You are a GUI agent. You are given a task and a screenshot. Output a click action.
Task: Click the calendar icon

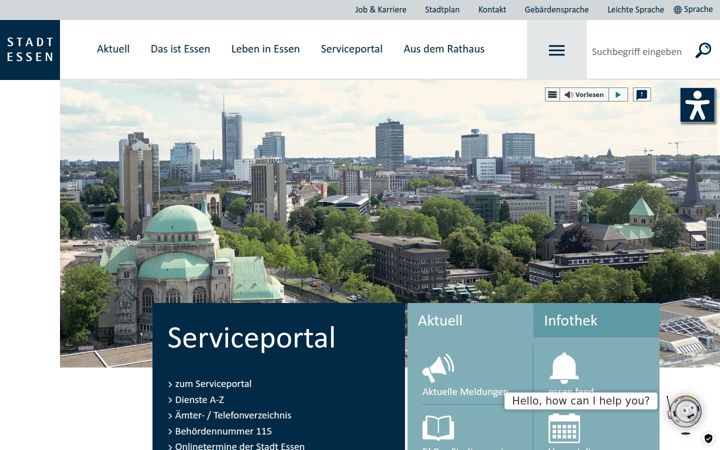coord(564,428)
